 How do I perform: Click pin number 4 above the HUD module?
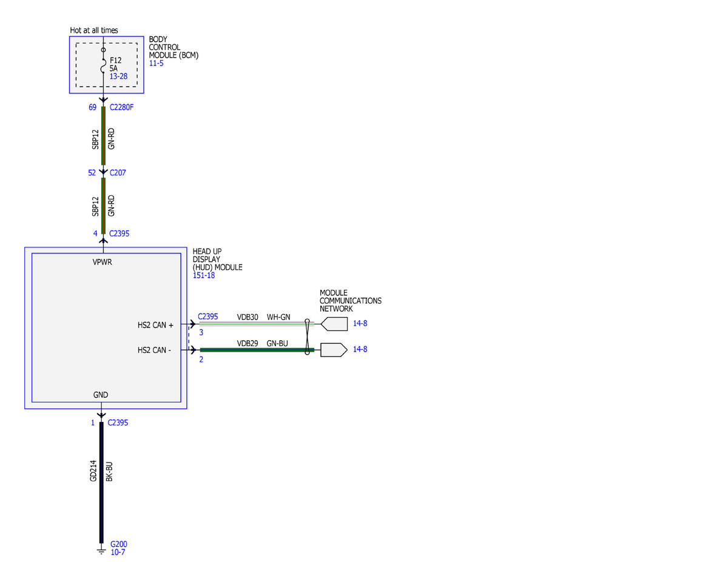click(95, 233)
